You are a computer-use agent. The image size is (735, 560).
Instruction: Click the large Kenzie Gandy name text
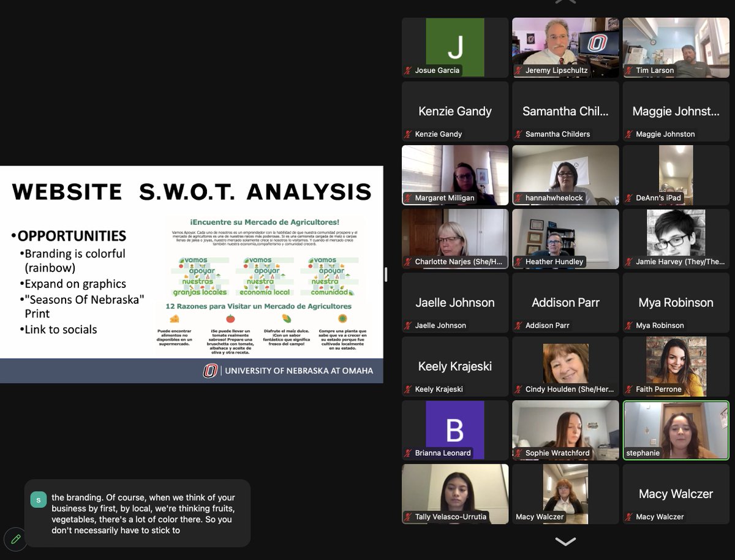[x=455, y=111]
